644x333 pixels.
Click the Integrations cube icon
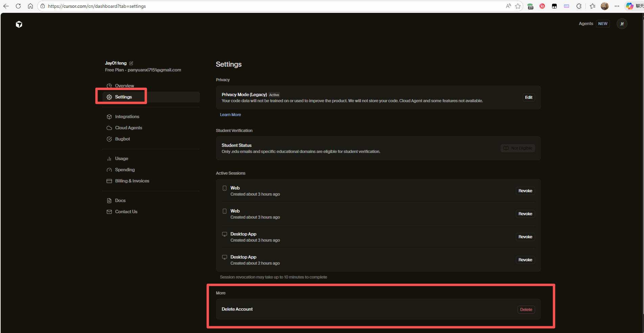pos(109,117)
